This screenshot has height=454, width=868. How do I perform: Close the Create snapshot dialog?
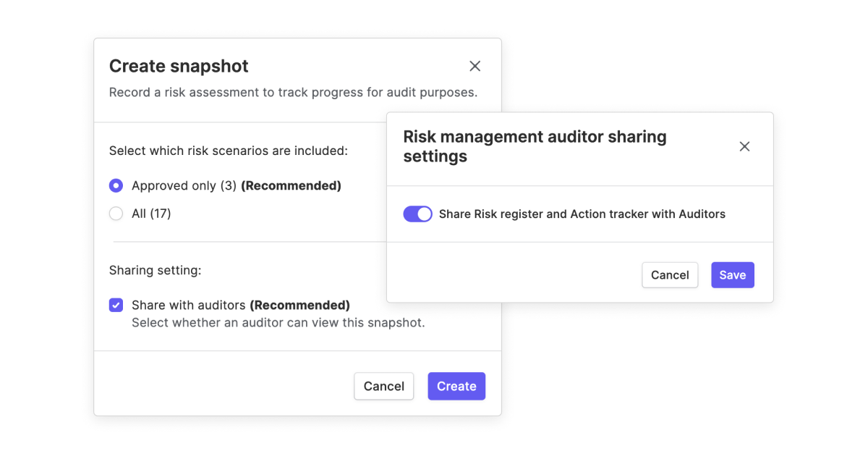475,66
